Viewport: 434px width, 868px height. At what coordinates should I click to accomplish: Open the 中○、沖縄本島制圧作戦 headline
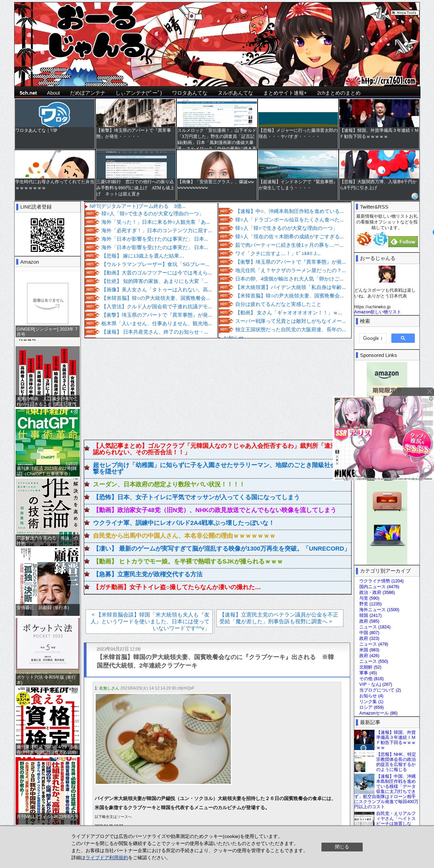pyautogui.click(x=289, y=211)
